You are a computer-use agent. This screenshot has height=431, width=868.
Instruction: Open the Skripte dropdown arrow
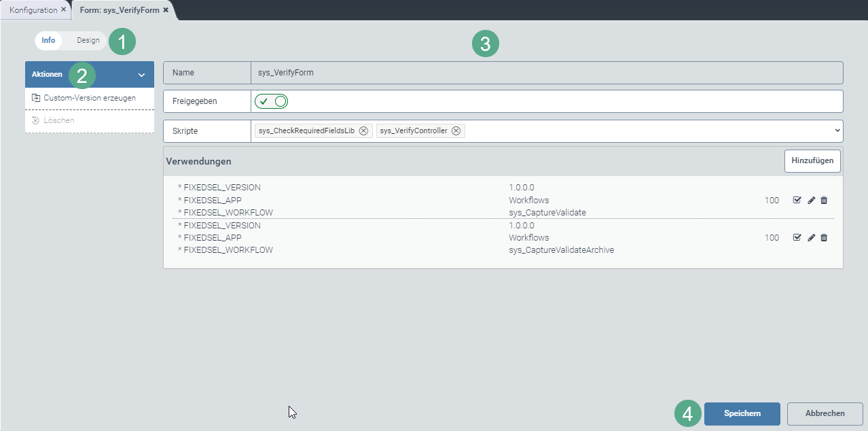click(837, 131)
